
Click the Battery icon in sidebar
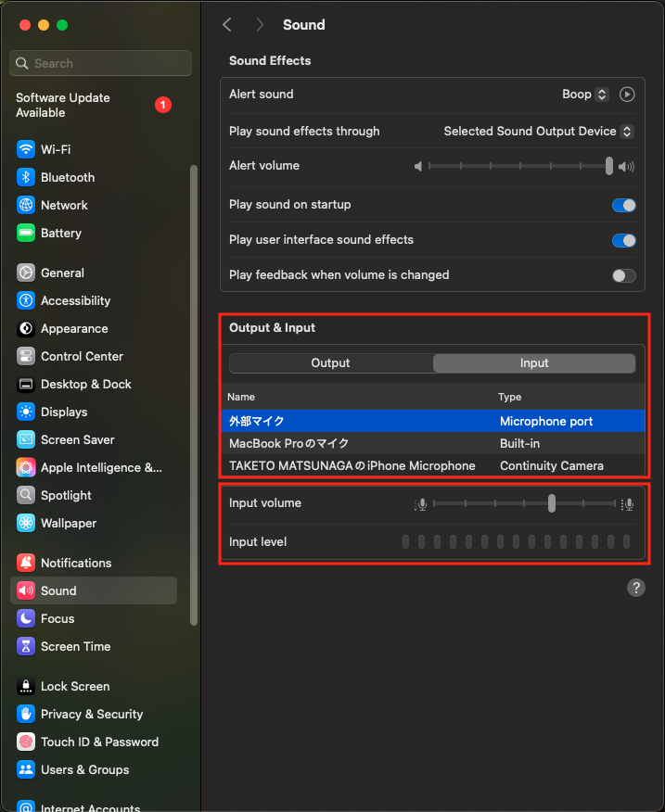tap(26, 233)
